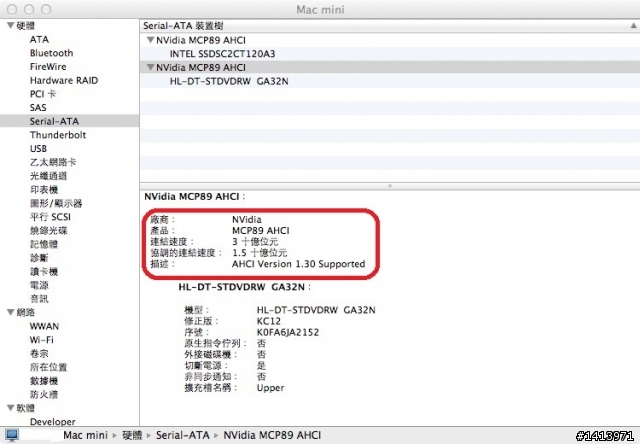Open 診斷 diagnostics entry
Screen dimensions: 640x444
pyautogui.click(x=39, y=258)
